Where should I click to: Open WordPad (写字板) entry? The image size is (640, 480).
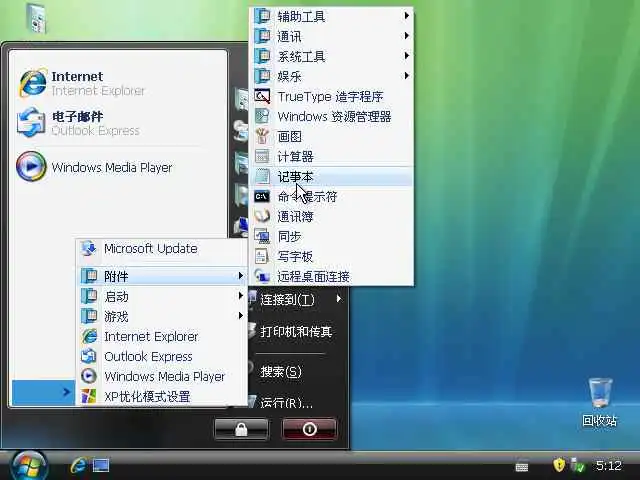tap(331, 257)
